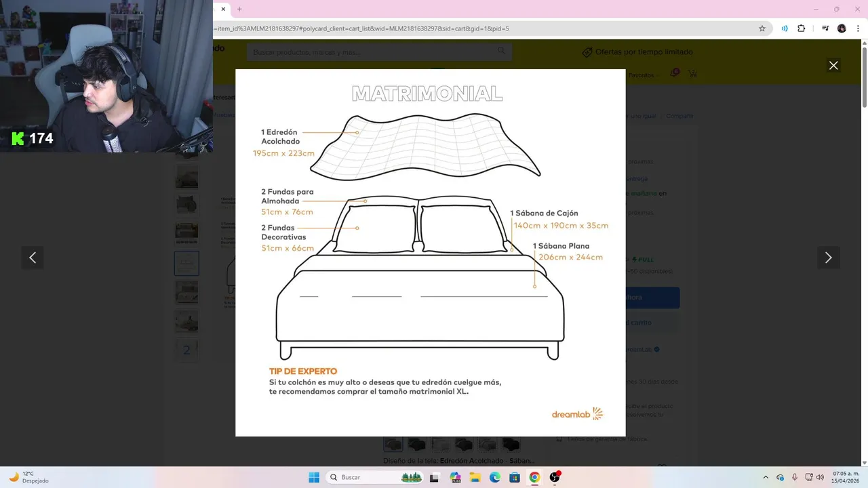
Task: Click the text '51cm x 66cm'
Action: point(288,249)
